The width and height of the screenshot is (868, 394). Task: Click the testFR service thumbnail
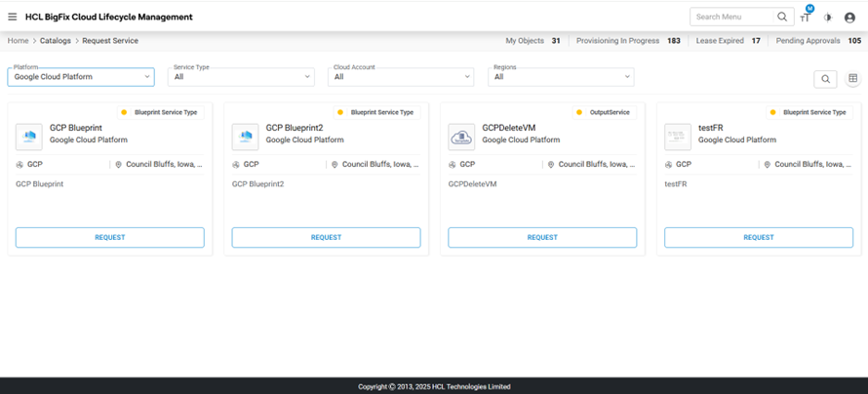pyautogui.click(x=678, y=137)
